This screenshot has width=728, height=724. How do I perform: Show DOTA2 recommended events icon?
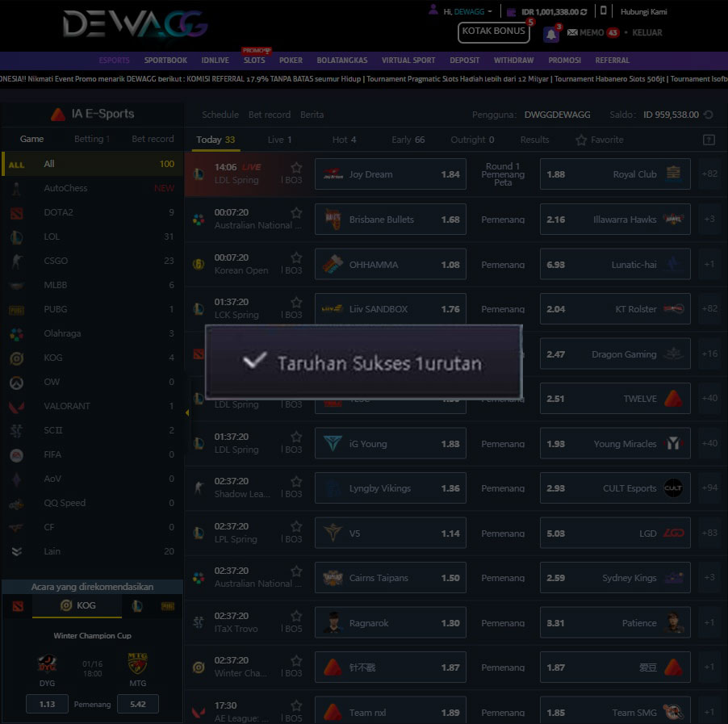[18, 606]
